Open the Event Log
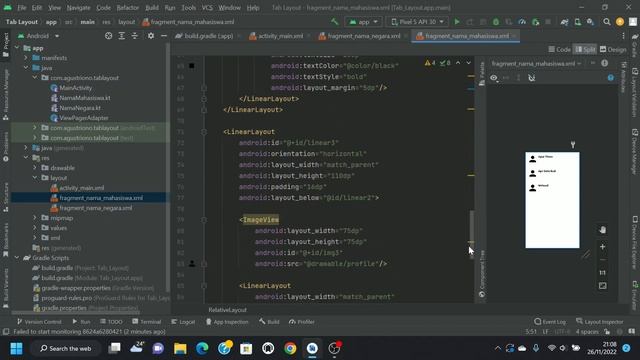This screenshot has width=640, height=360. pyautogui.click(x=550, y=322)
